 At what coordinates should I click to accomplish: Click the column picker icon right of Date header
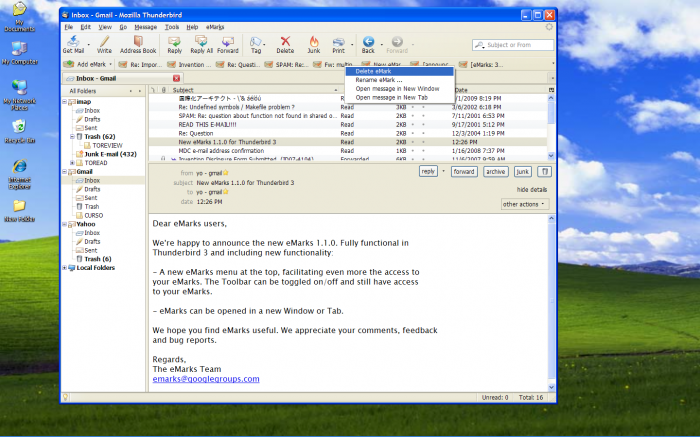(551, 90)
